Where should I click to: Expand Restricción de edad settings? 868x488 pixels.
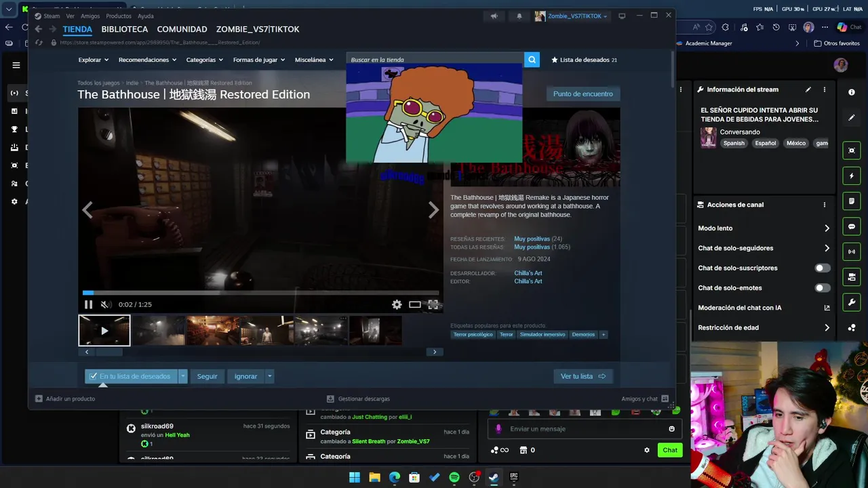click(x=764, y=327)
